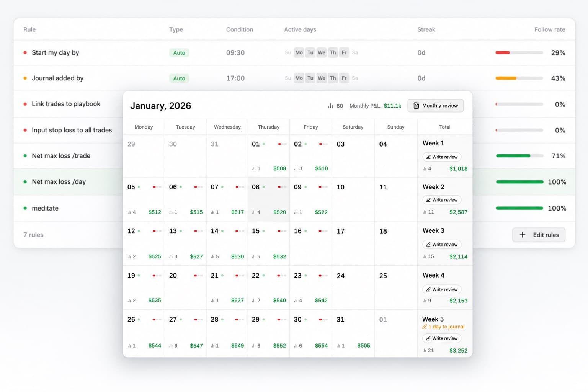
Task: Click the Week 3 trade count icon
Action: click(x=425, y=256)
